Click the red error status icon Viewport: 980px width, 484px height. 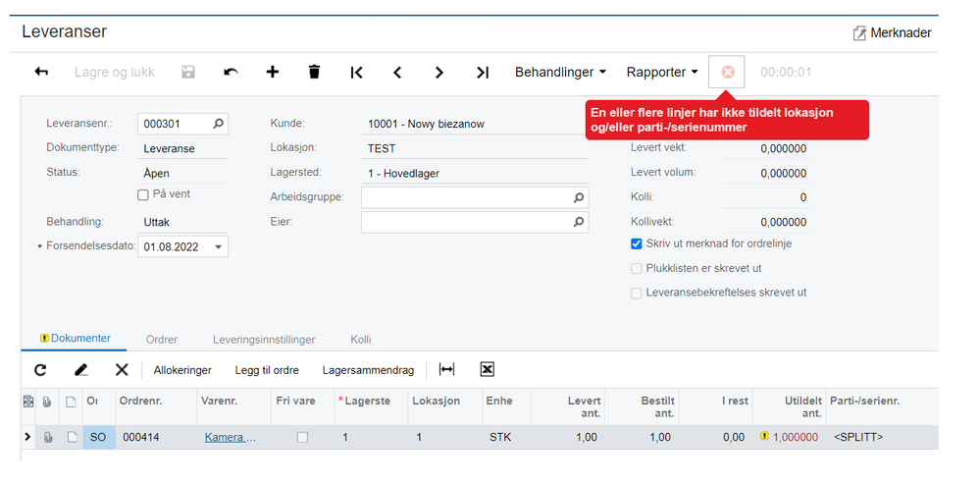728,72
